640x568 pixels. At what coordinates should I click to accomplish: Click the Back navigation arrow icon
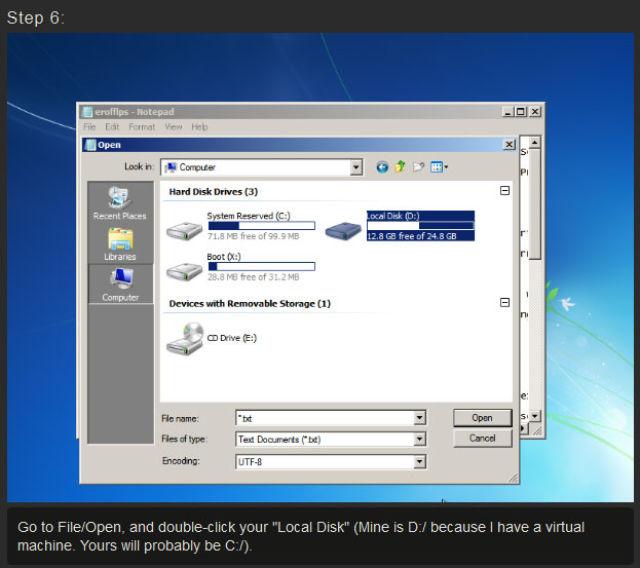pos(382,167)
